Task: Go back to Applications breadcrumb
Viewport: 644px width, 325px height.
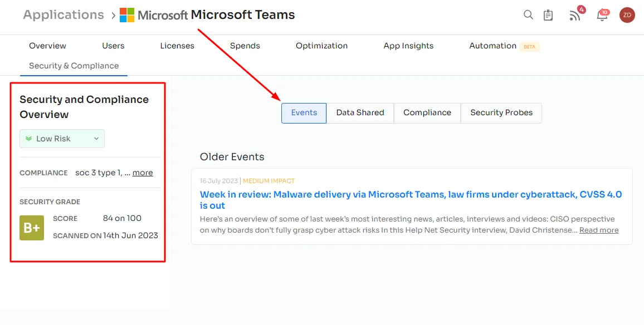Action: 64,15
